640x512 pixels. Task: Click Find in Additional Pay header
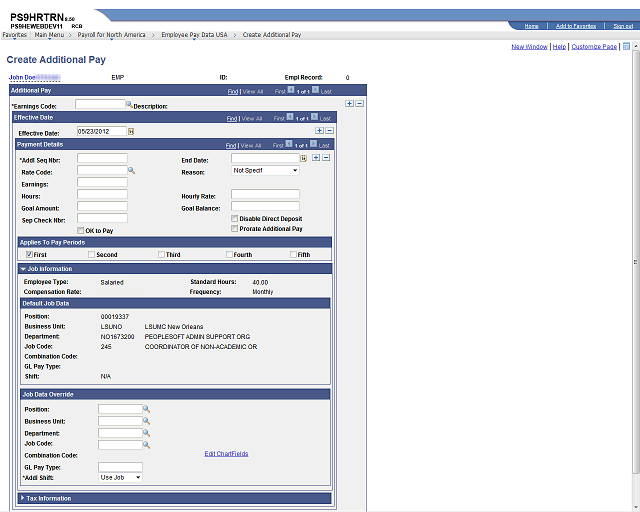pos(233,91)
